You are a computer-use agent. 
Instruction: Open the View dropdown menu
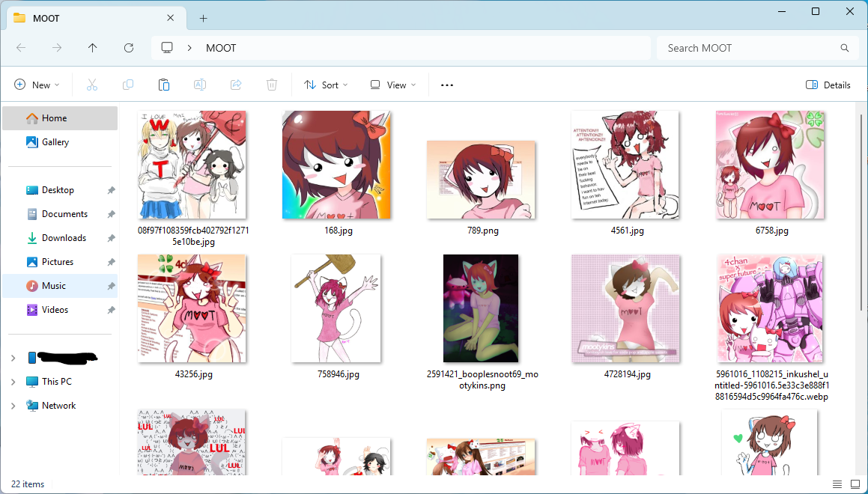point(392,85)
